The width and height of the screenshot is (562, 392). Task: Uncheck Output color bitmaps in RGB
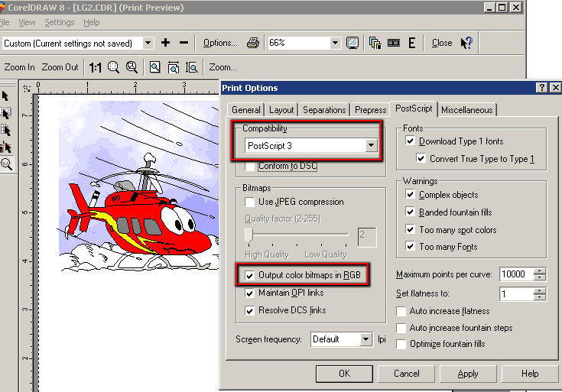(x=249, y=275)
